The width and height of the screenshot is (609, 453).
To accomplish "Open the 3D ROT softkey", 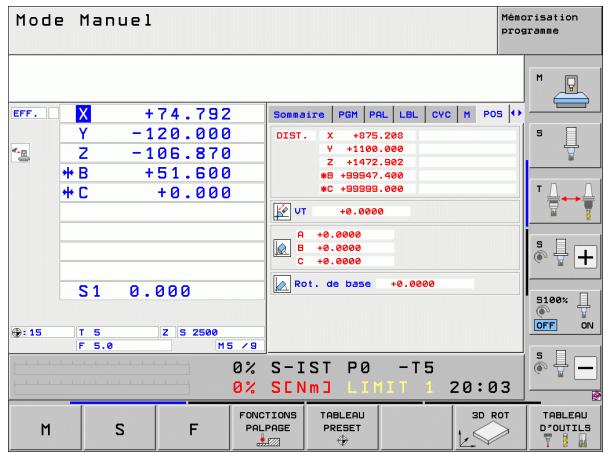I will 491,429.
